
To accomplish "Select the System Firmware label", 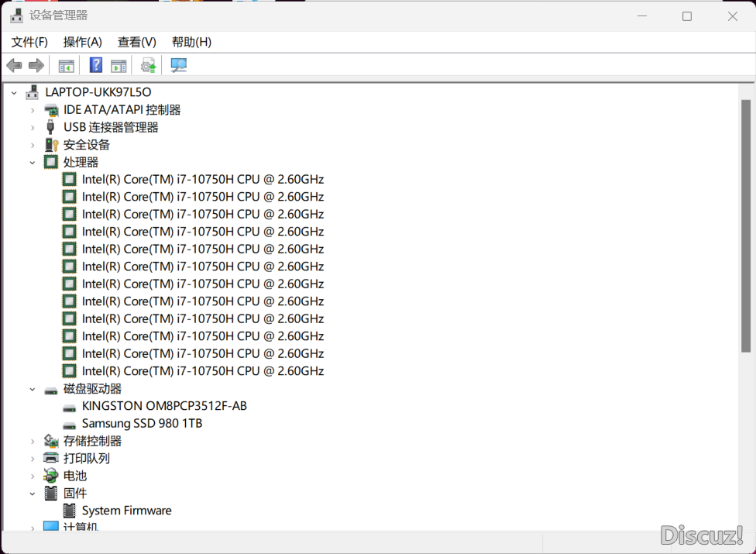I will (127, 510).
